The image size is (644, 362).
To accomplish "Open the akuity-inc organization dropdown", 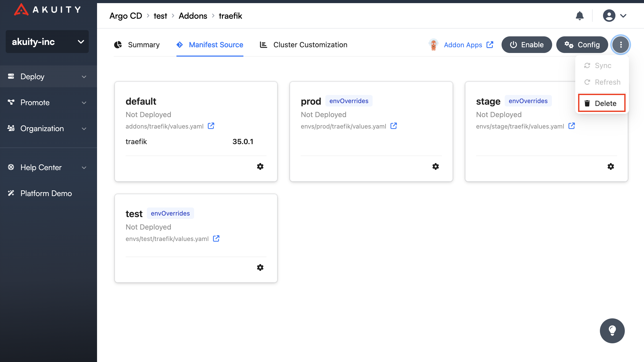I will coord(47,42).
